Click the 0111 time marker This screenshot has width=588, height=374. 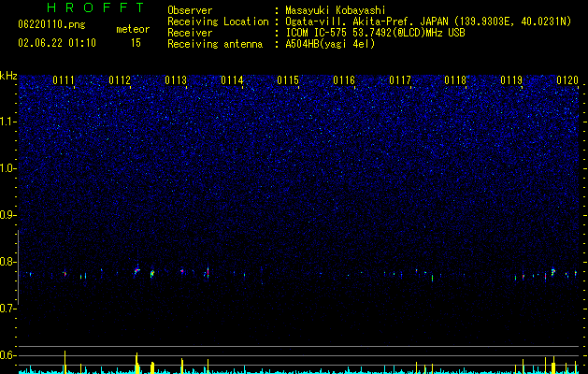click(x=64, y=80)
